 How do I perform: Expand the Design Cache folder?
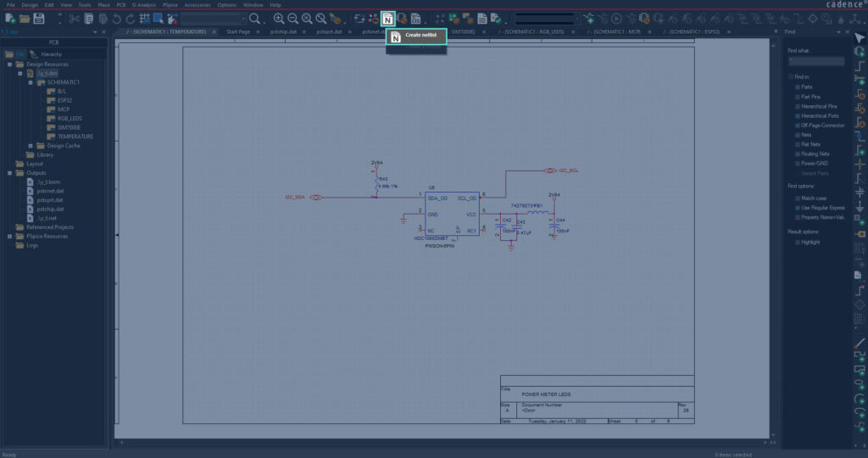31,146
